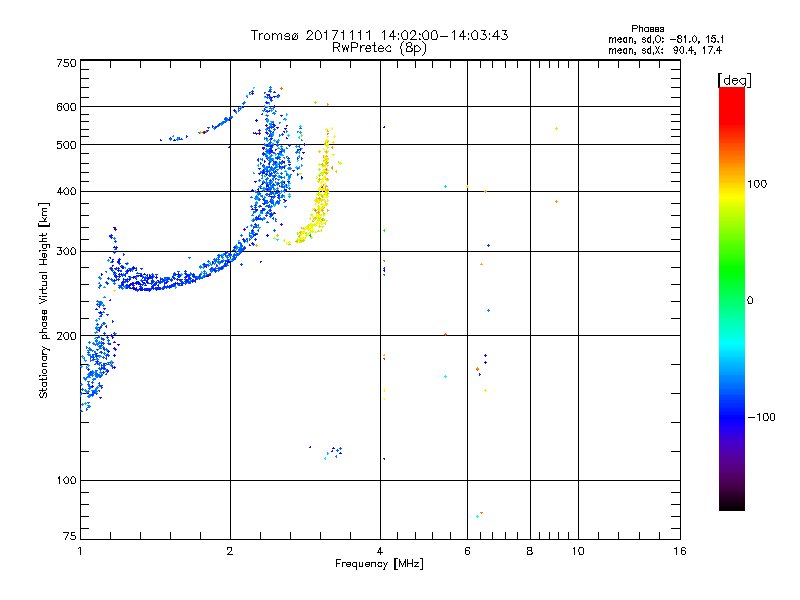This screenshot has height=600, width=800.
Task: Click the 'Phases' header text
Action: click(x=647, y=29)
